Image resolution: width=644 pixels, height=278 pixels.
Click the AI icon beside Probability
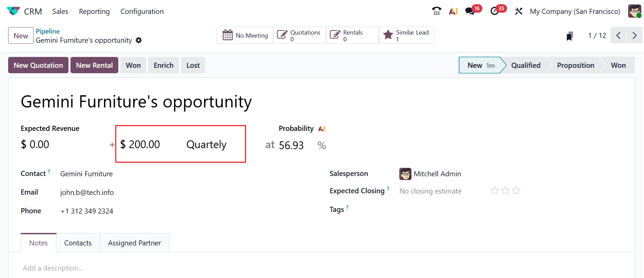point(321,128)
